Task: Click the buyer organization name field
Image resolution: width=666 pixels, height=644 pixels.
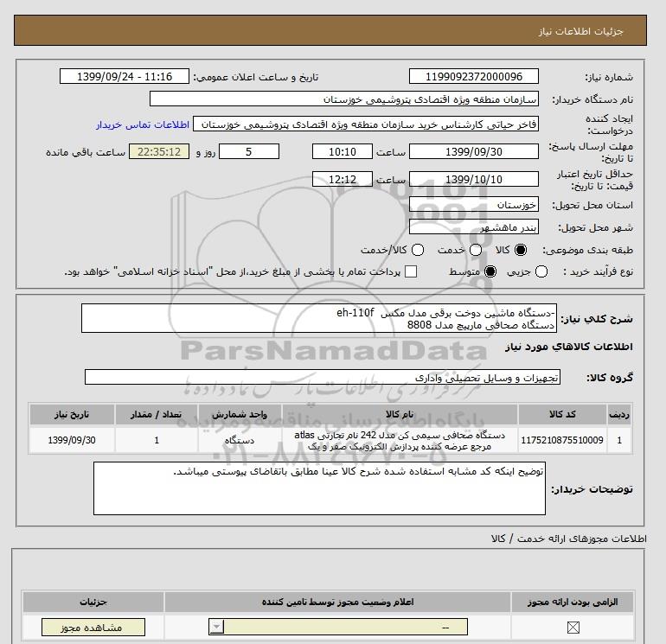Action: [344, 99]
